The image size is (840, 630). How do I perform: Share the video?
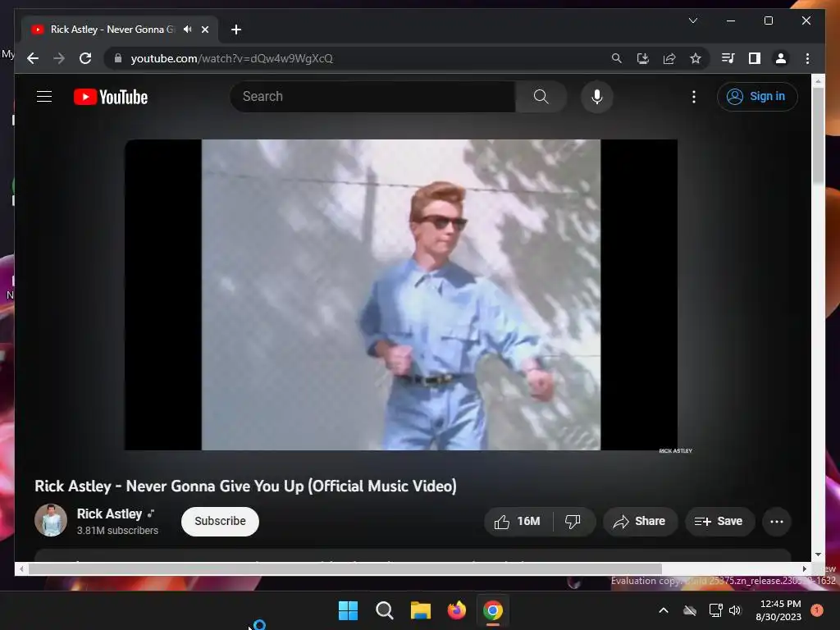pyautogui.click(x=640, y=521)
